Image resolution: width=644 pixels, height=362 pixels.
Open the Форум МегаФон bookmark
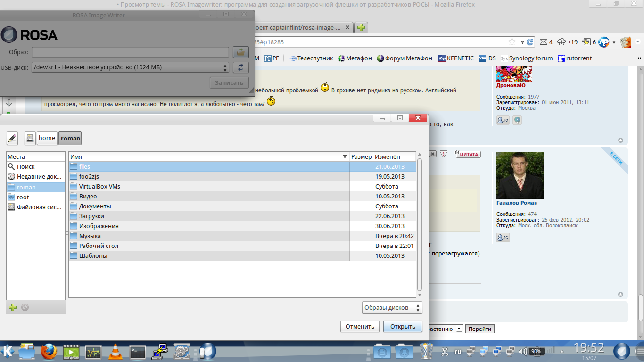[405, 58]
